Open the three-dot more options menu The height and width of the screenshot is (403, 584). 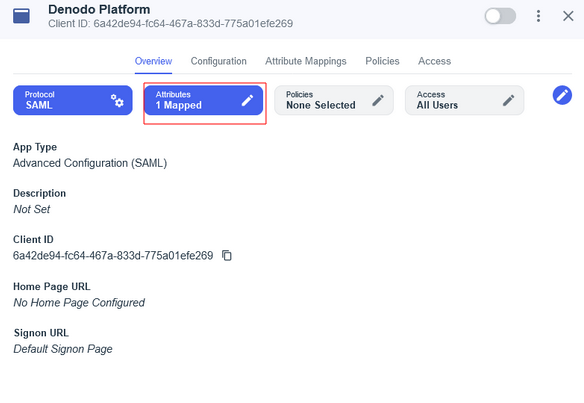(538, 16)
